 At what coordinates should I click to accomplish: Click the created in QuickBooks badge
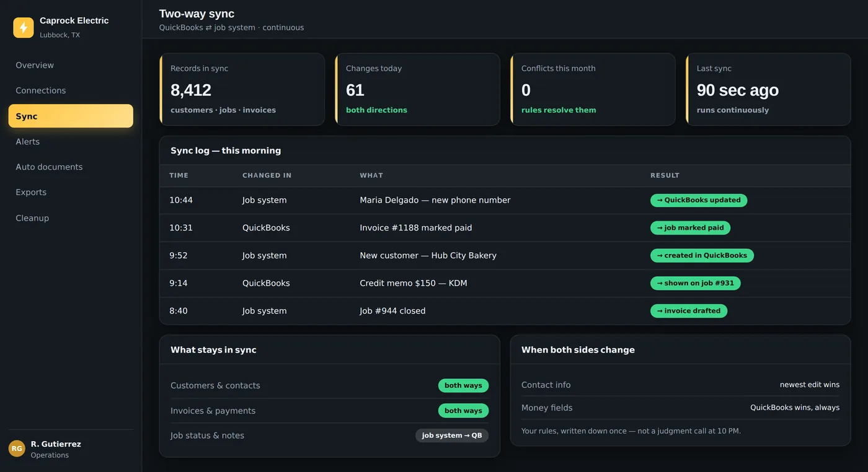click(702, 255)
